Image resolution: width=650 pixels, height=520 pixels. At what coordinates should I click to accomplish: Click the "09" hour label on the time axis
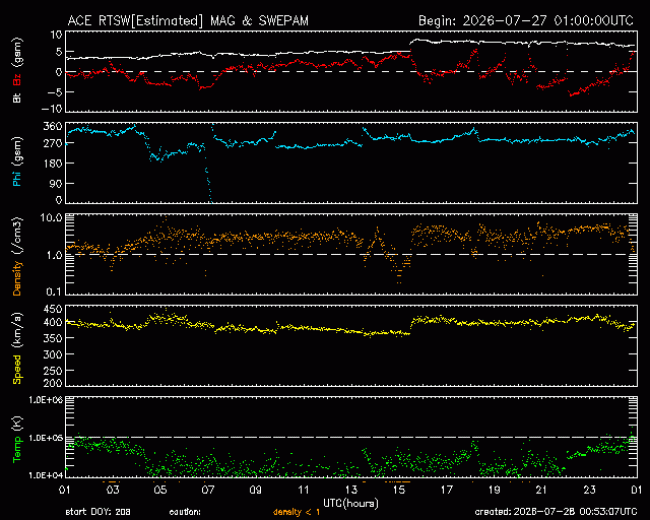click(256, 490)
